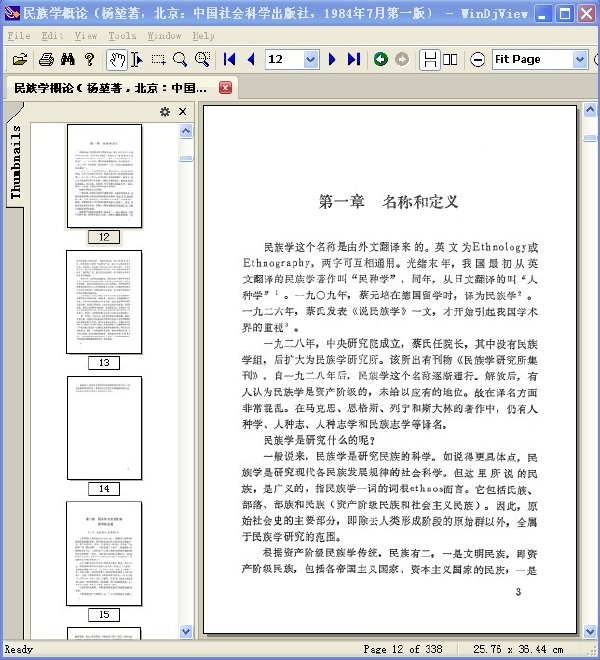The image size is (600, 660).
Task: Select the Drag hand tool
Action: pyautogui.click(x=116, y=59)
